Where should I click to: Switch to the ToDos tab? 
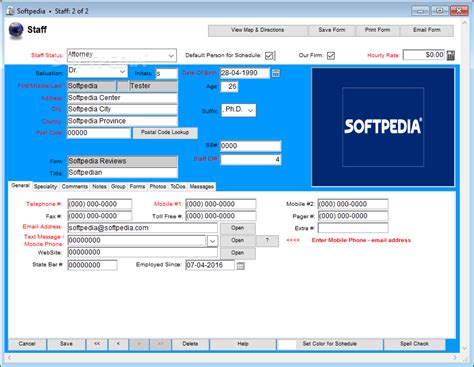click(178, 187)
